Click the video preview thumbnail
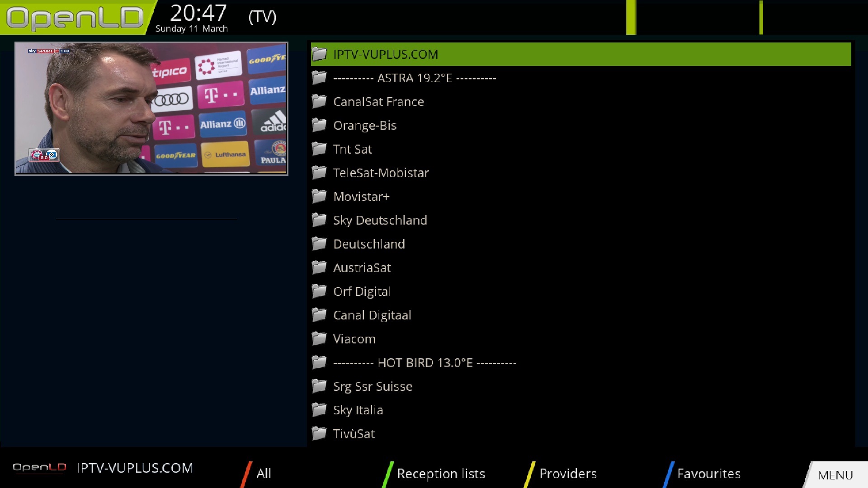Screen dimensions: 868x488 pos(151,108)
